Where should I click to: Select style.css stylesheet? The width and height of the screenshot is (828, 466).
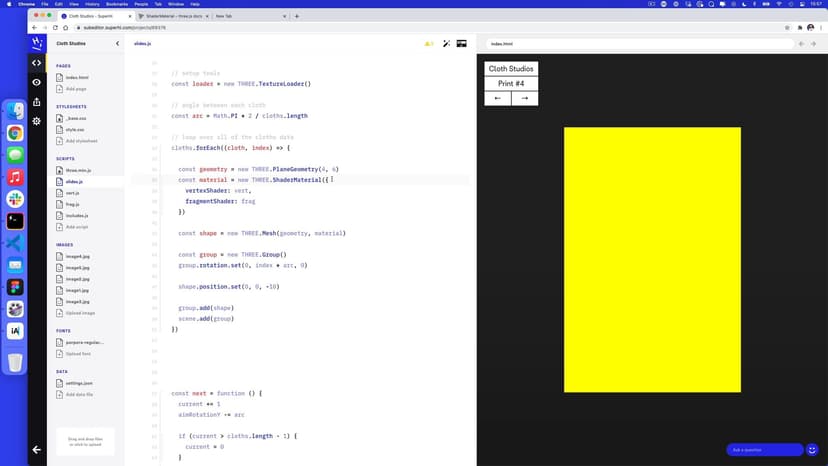pyautogui.click(x=75, y=130)
